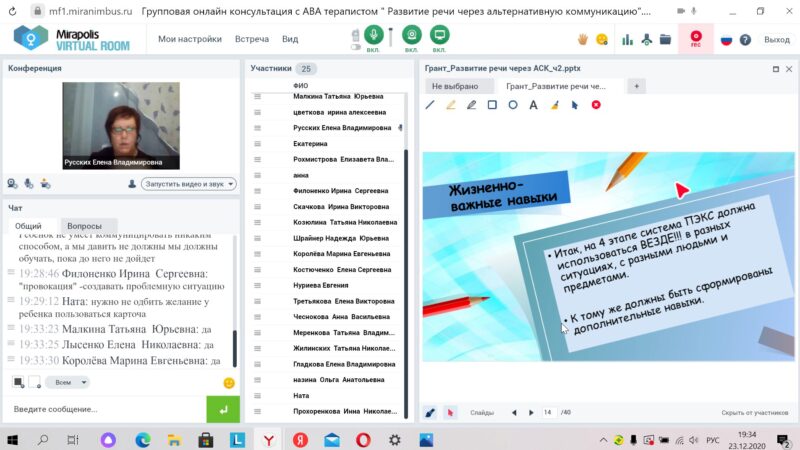The width and height of the screenshot is (800, 450).
Task: Click the red clear annotations icon
Action: 596,105
